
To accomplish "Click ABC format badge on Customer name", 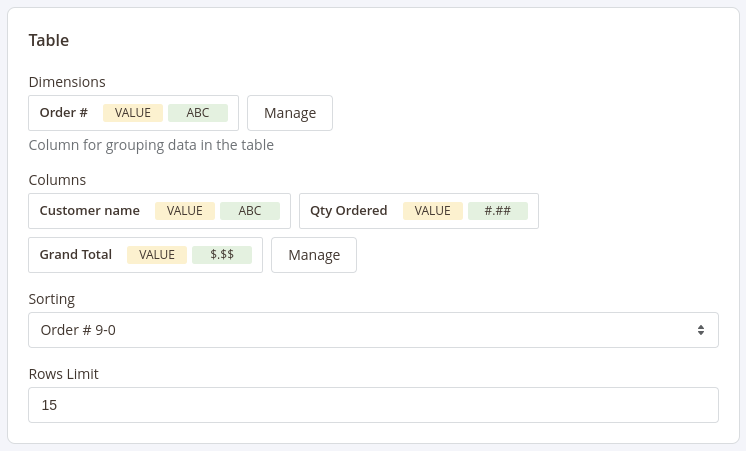I will (250, 211).
